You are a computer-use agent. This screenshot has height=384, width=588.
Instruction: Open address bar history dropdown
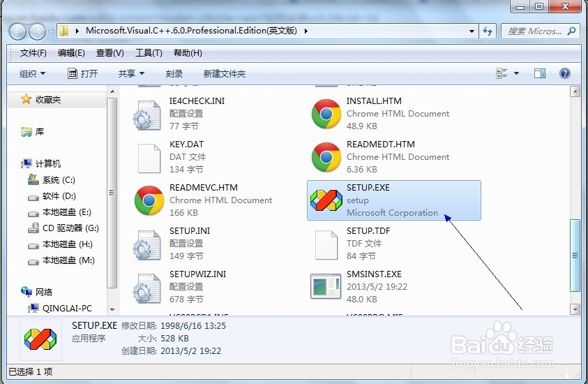tap(472, 31)
